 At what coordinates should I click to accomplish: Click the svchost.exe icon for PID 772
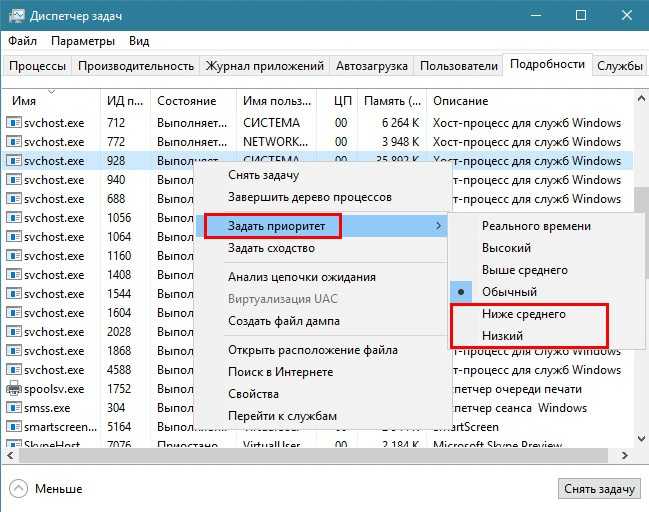point(14,142)
